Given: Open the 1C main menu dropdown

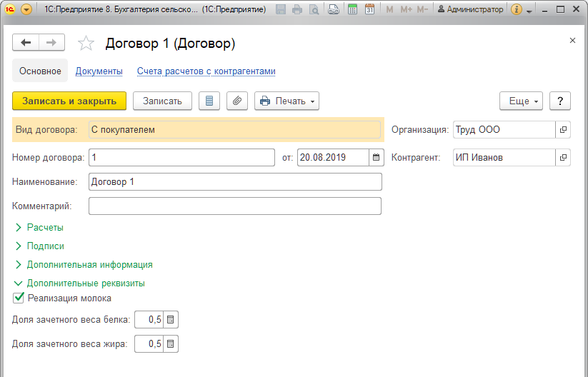Looking at the screenshot, I should pos(26,9).
